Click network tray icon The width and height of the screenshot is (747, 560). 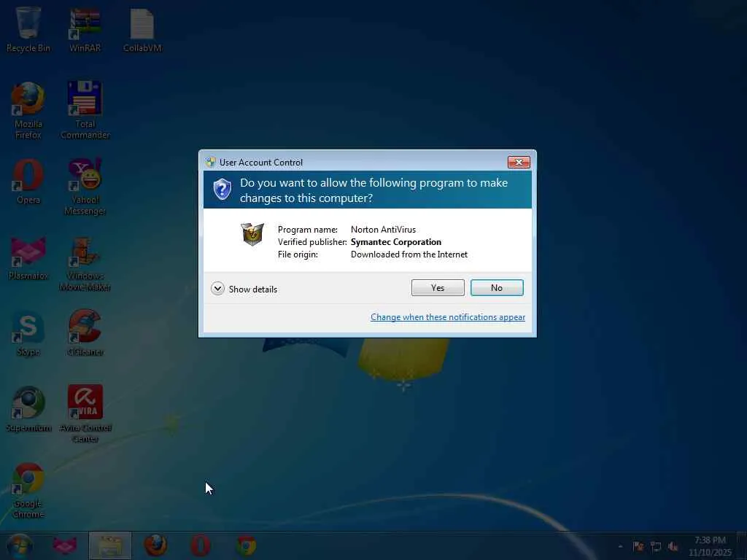coord(656,546)
